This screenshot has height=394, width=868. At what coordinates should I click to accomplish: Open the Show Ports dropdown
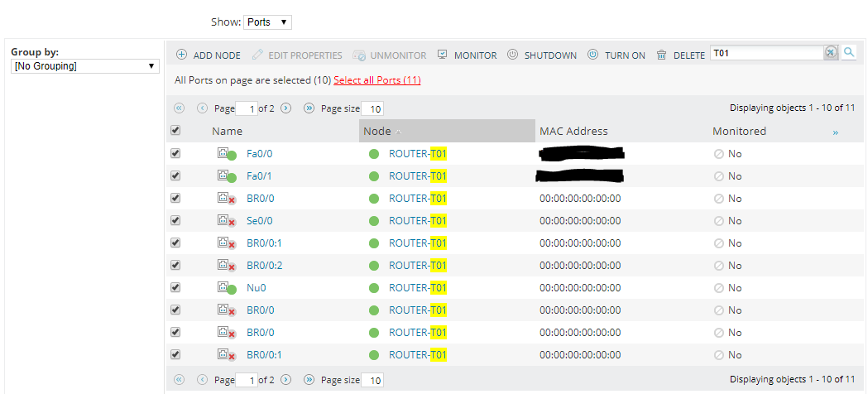(x=267, y=22)
